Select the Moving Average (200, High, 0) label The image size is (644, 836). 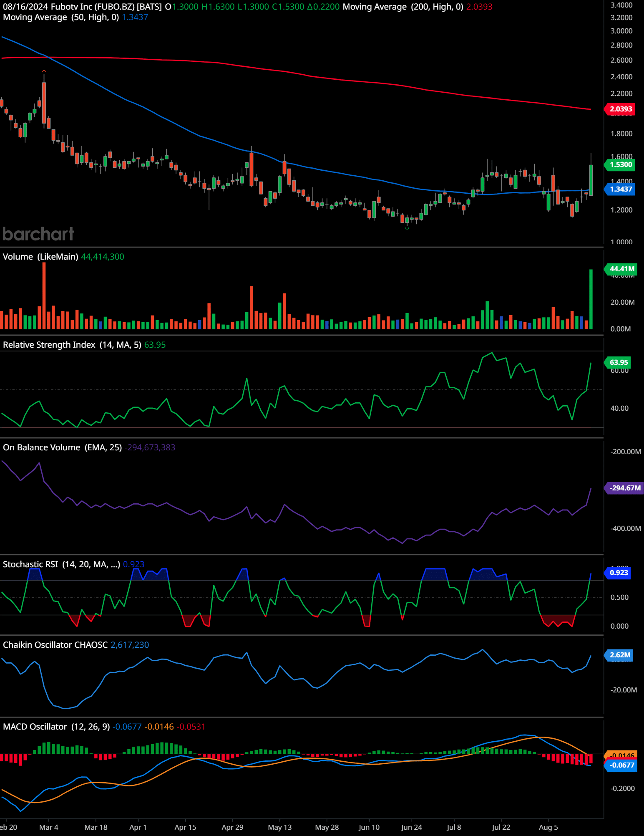403,7
